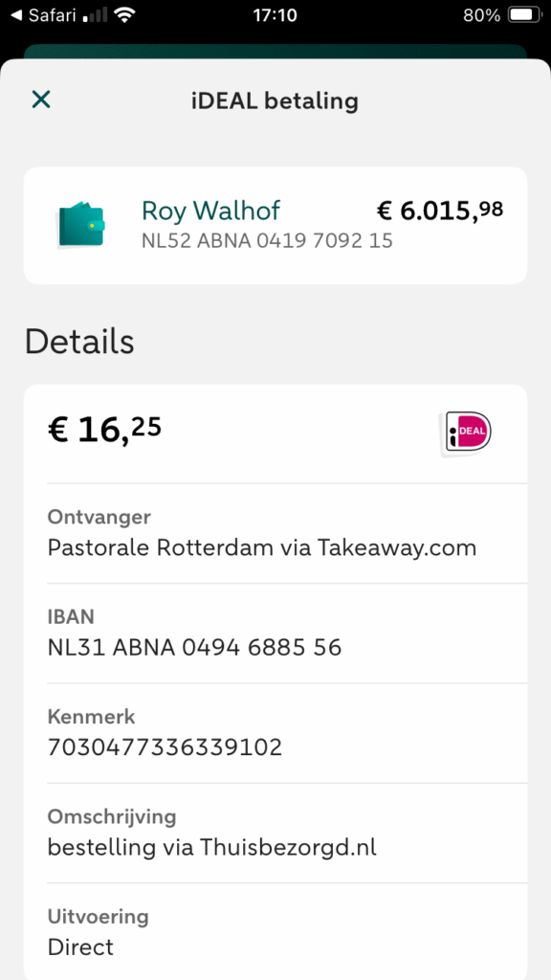Tap the cellular signal bars
The height and width of the screenshot is (980, 551).
click(x=95, y=15)
